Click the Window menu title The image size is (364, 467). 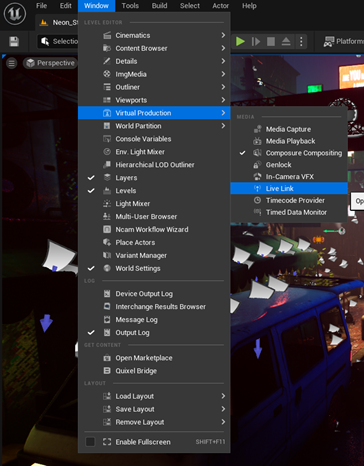pos(96,6)
